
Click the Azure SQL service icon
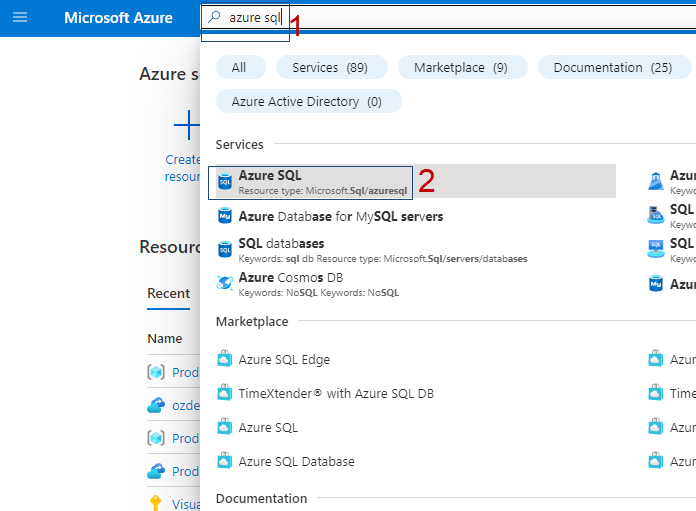pos(225,181)
